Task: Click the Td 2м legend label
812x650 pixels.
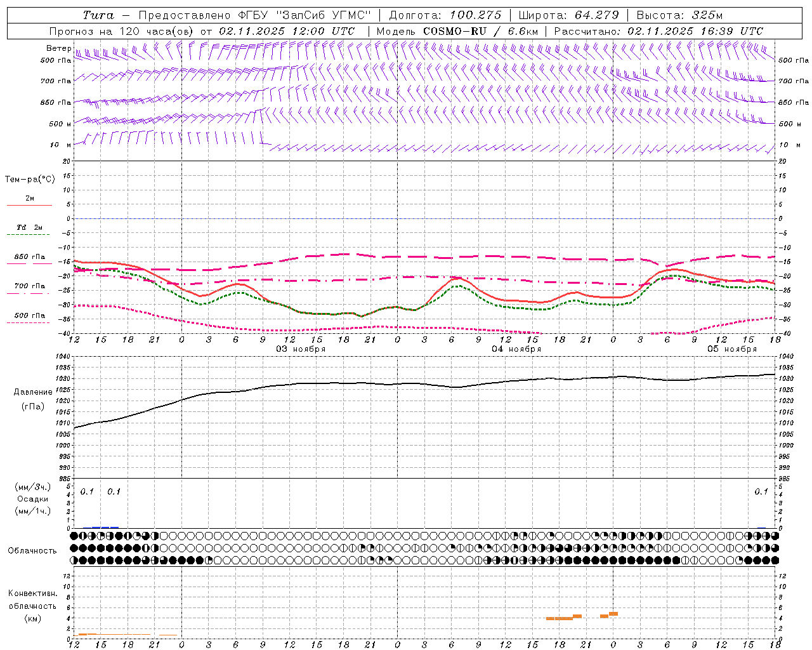Action: tap(29, 227)
